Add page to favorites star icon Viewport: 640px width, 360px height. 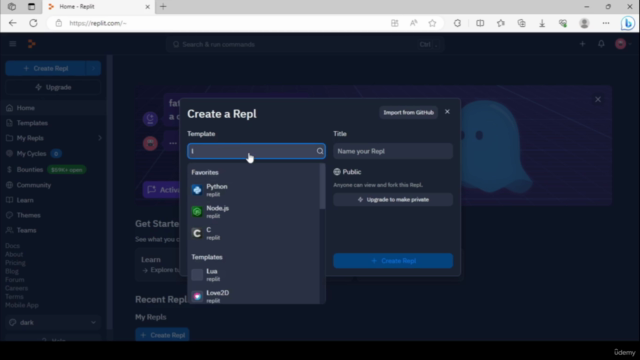point(432,23)
